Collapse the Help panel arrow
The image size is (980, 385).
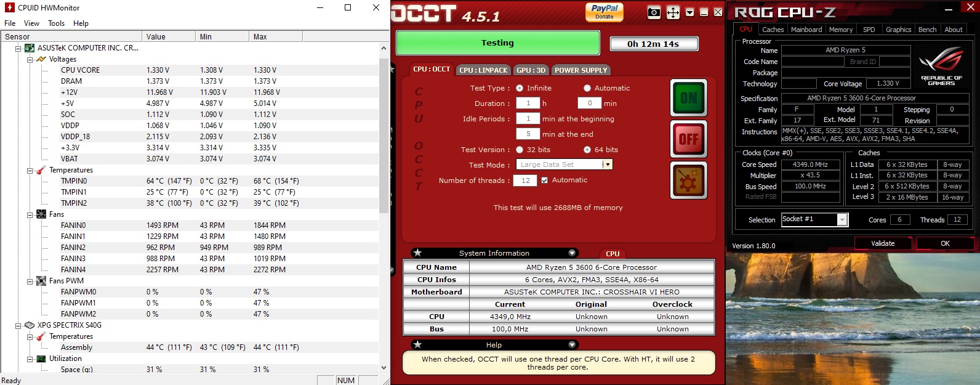point(572,344)
